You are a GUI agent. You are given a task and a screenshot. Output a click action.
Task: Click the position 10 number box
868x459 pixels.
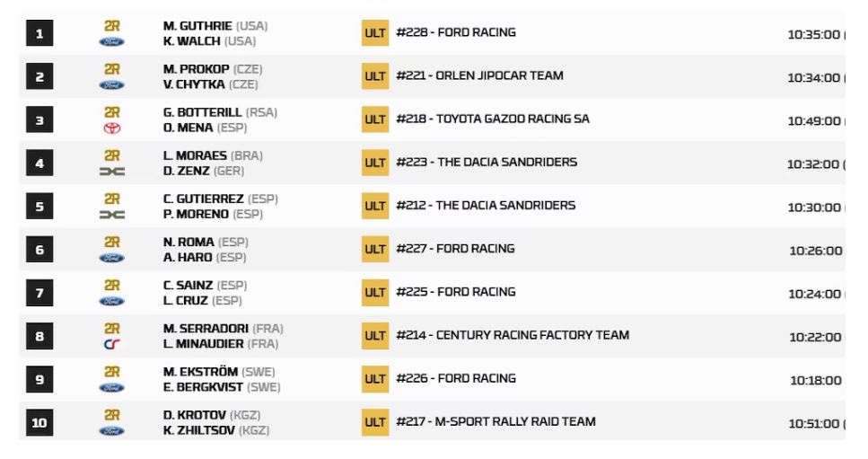[39, 423]
